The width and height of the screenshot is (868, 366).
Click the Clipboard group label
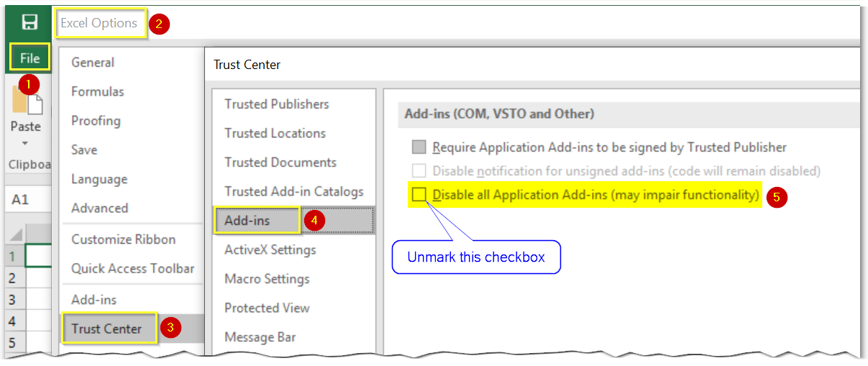tap(29, 165)
